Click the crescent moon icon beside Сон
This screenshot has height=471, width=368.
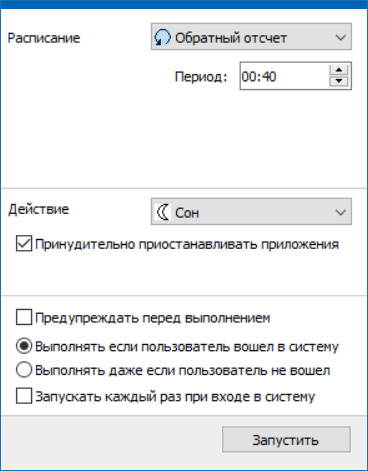click(163, 212)
